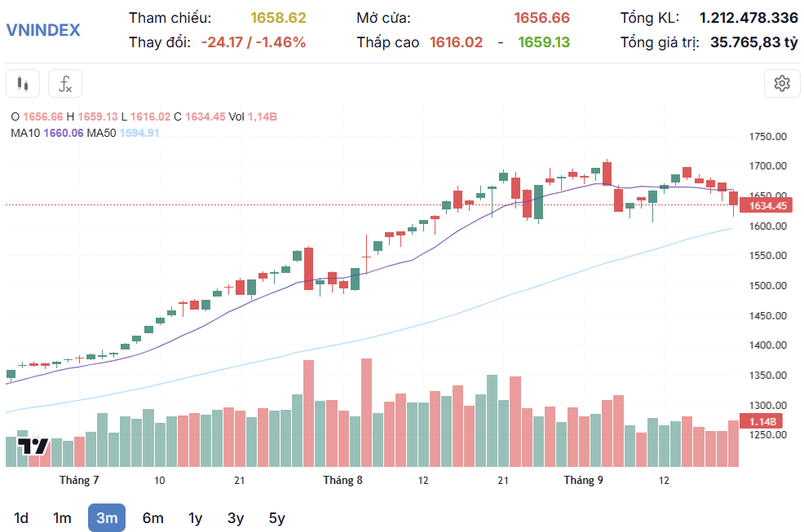Open chart settings gear icon

782,84
